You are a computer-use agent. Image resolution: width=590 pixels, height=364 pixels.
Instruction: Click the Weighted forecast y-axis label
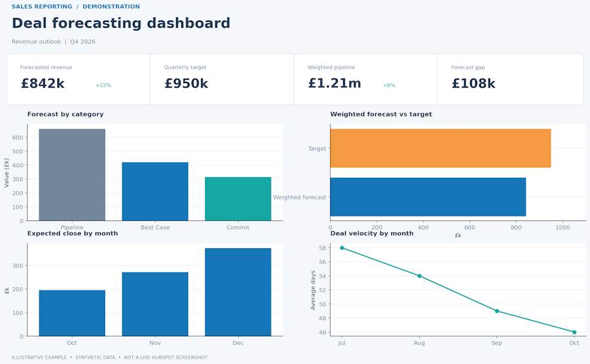click(300, 197)
